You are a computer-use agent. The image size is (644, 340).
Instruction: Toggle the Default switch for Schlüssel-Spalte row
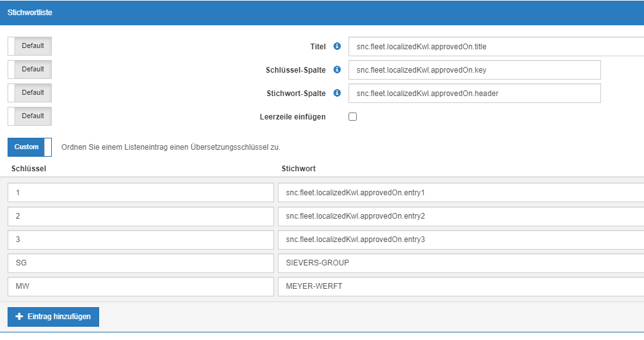point(30,70)
